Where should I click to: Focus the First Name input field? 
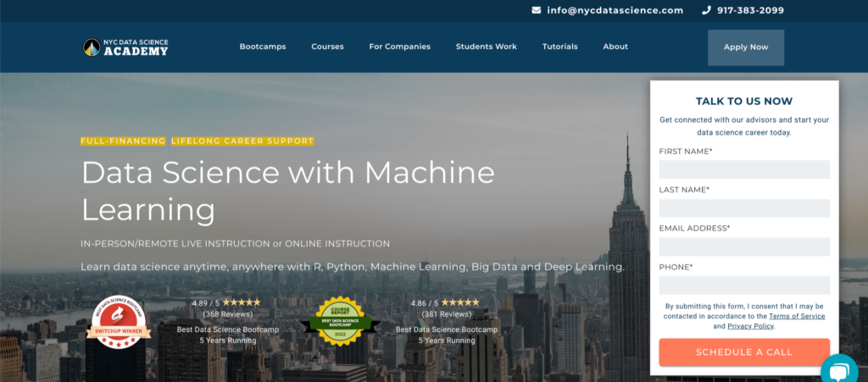click(x=744, y=169)
